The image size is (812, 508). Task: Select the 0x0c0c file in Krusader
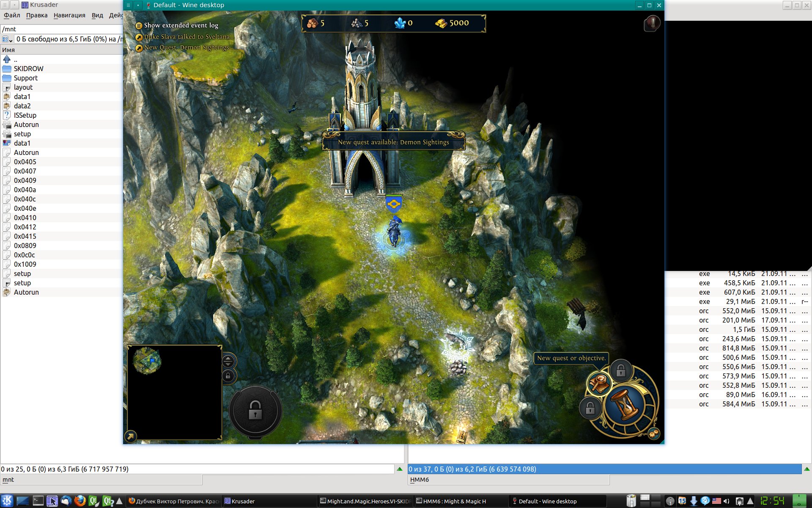(x=62, y=255)
